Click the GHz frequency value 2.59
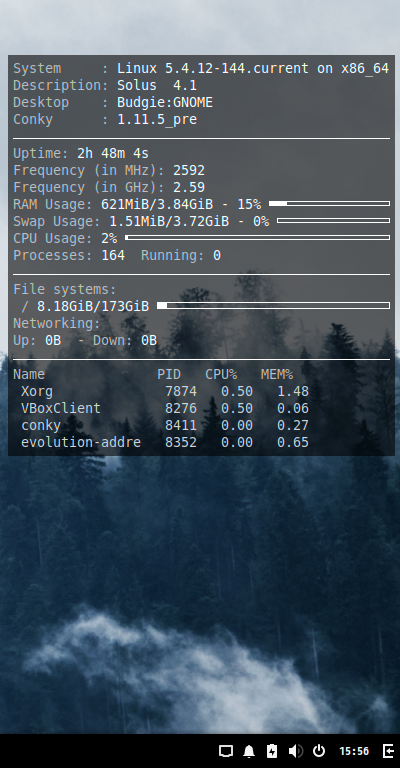 pos(189,188)
